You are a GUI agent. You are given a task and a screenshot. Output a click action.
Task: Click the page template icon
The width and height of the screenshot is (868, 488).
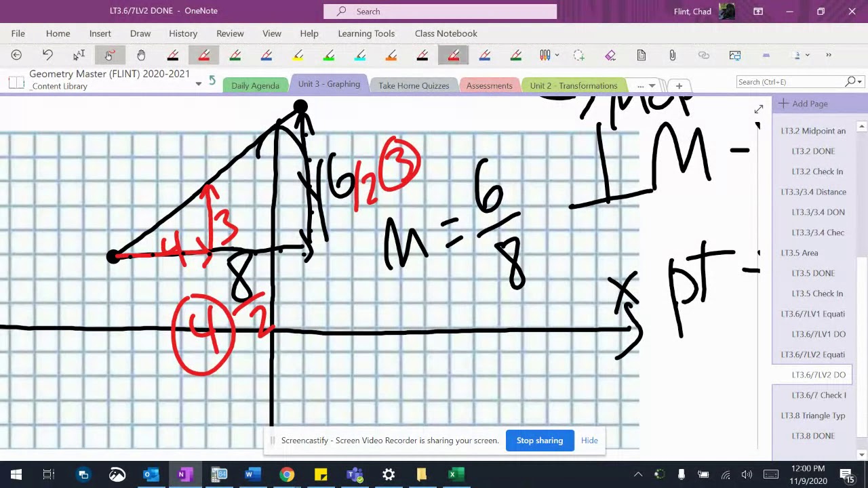click(x=642, y=55)
